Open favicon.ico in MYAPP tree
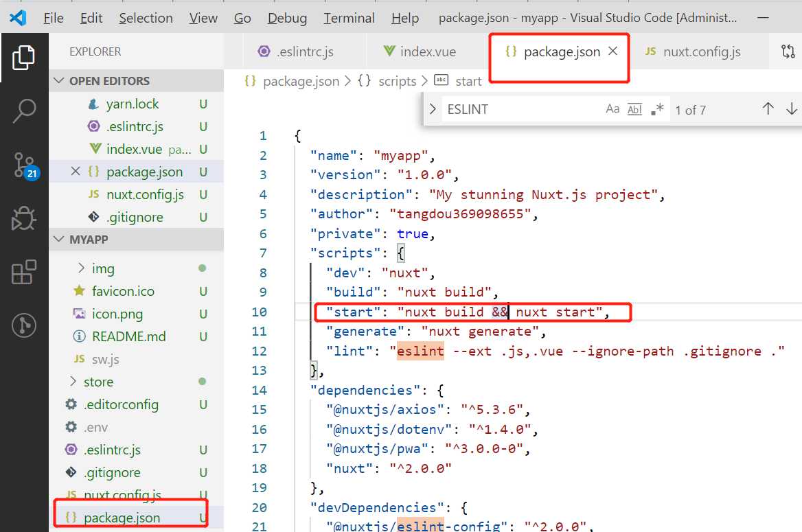 (123, 291)
